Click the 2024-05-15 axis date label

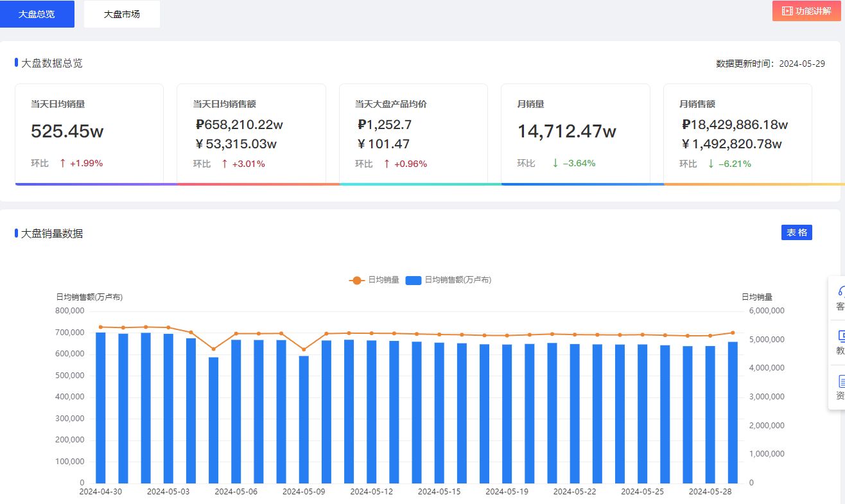pos(439,492)
